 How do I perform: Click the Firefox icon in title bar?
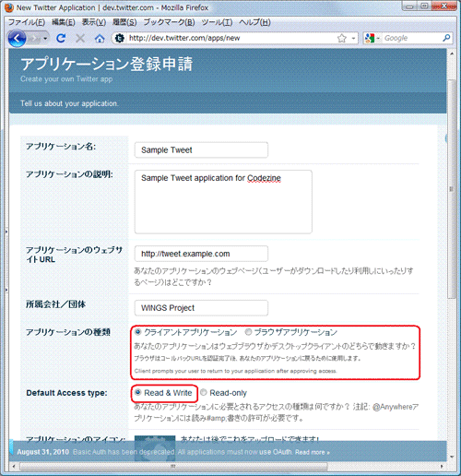[9, 7]
